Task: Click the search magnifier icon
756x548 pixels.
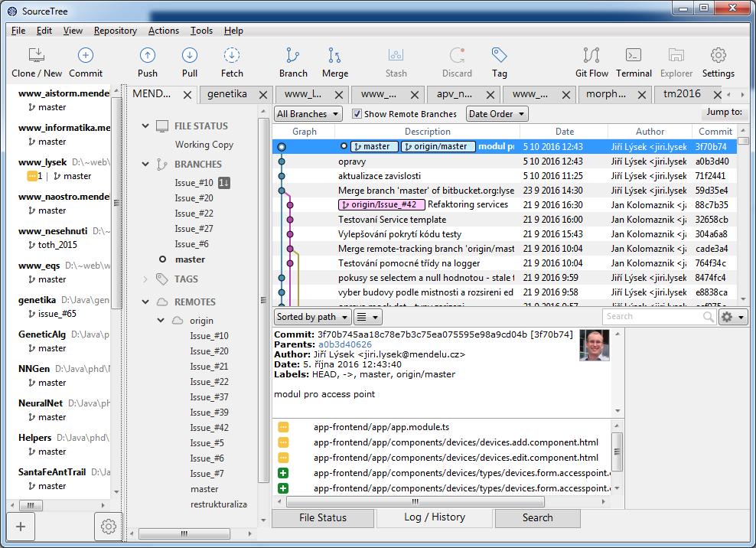Action: (709, 317)
